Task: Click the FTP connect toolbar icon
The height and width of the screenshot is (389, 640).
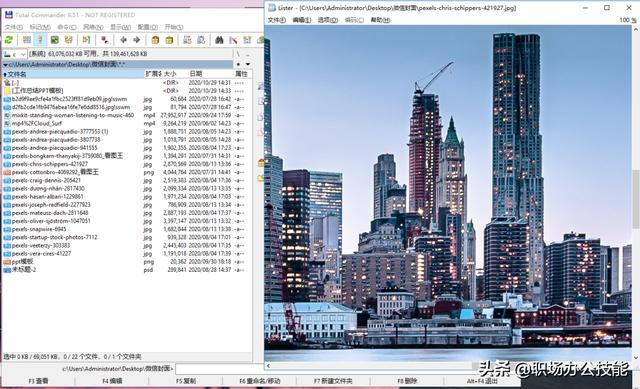Action: (x=187, y=40)
